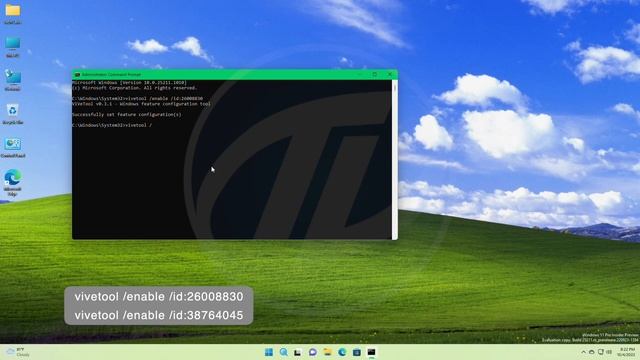Open weather widget on the taskbar
Screen dimensions: 640x360
click(18, 352)
